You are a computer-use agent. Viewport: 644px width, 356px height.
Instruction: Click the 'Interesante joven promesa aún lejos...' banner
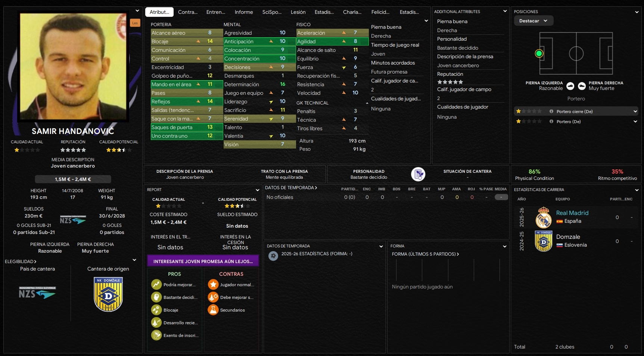(x=203, y=261)
